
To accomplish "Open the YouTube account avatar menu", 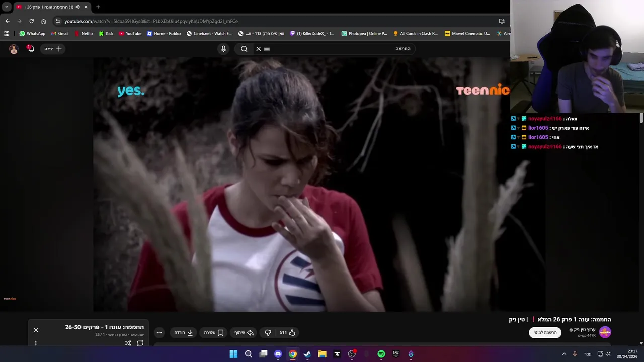I will pyautogui.click(x=14, y=49).
